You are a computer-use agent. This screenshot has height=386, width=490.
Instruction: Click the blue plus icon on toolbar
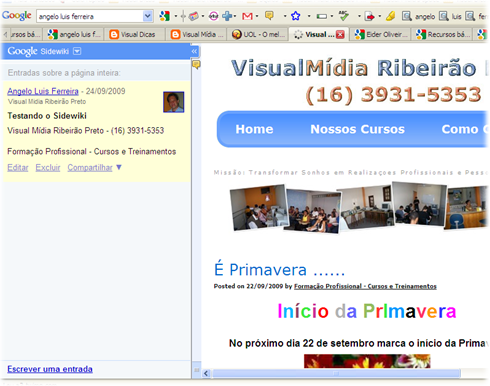227,16
